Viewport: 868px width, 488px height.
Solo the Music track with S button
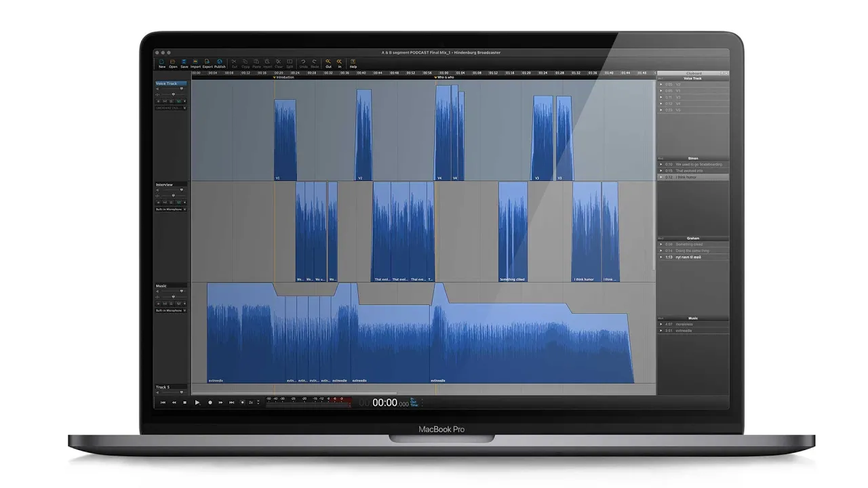click(171, 303)
